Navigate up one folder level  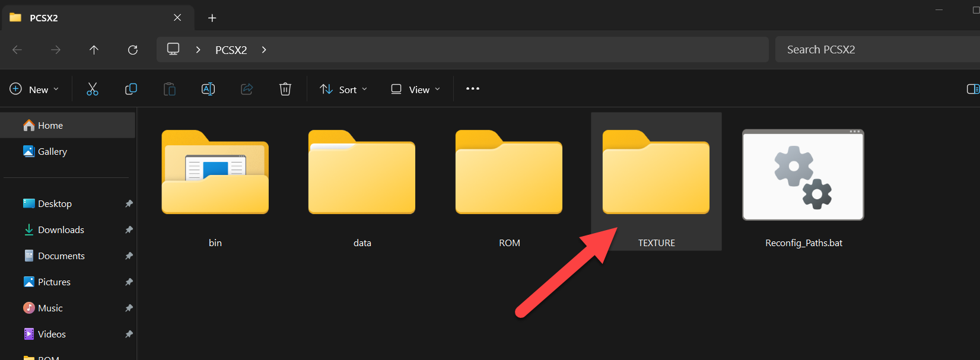point(94,50)
